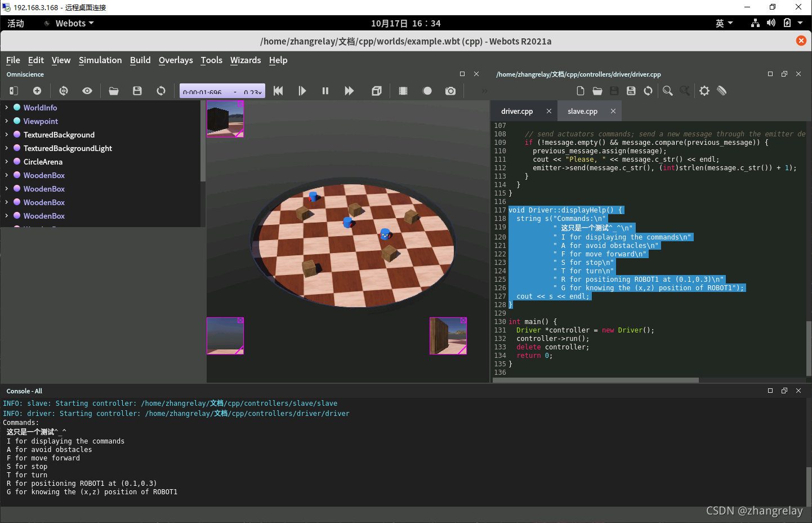
Task: Close the red Webots window button
Action: coord(801,41)
